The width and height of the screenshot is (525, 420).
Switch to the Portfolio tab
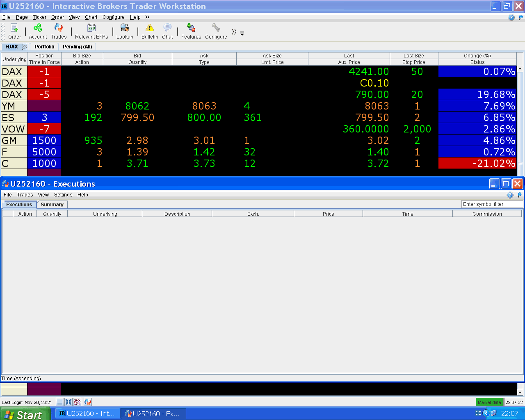(x=44, y=47)
